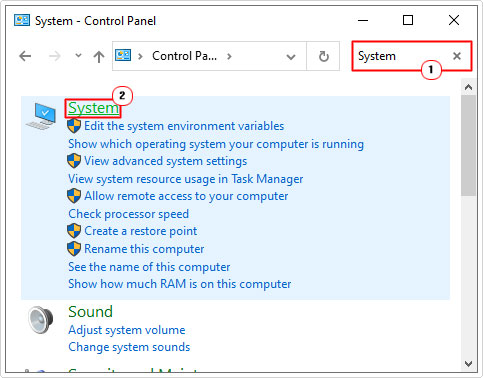The width and height of the screenshot is (483, 378).
Task: Maximize the System - Control Panel window
Action: [408, 20]
